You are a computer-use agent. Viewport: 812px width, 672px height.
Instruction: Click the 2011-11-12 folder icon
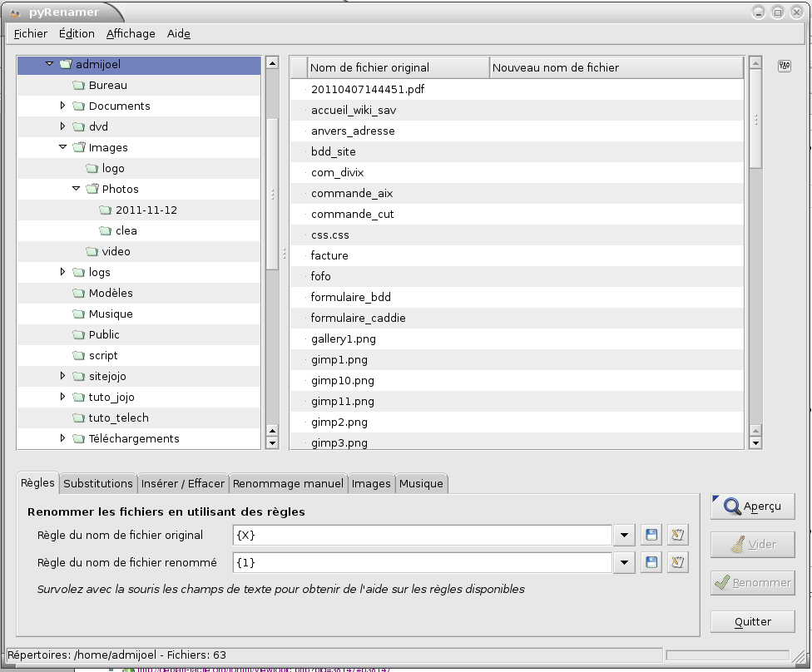[x=106, y=210]
